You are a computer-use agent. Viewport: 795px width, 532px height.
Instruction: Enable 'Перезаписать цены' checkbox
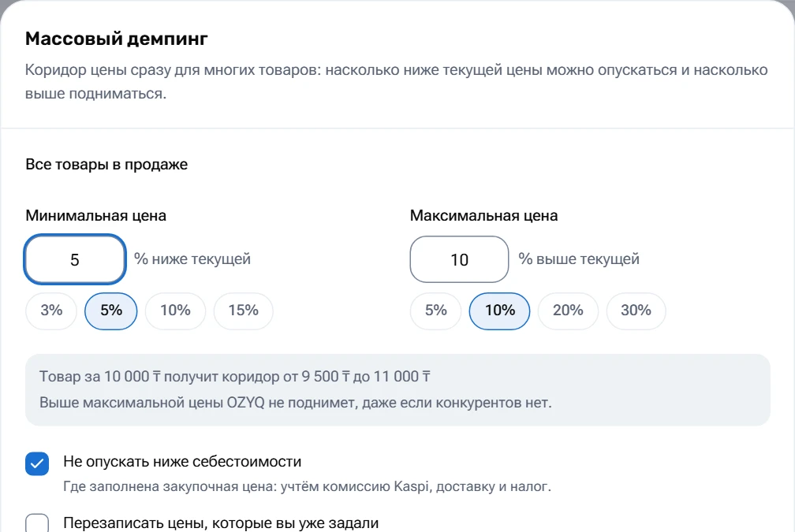click(37, 523)
